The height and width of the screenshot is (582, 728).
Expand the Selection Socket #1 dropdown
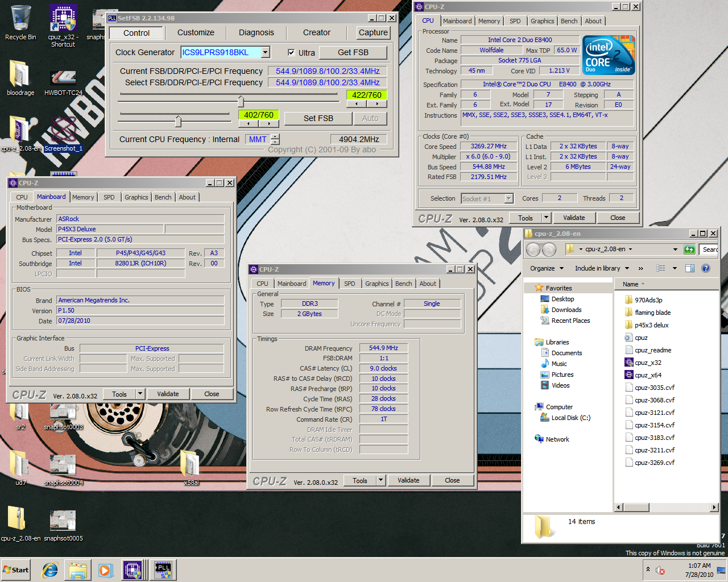coord(509,198)
